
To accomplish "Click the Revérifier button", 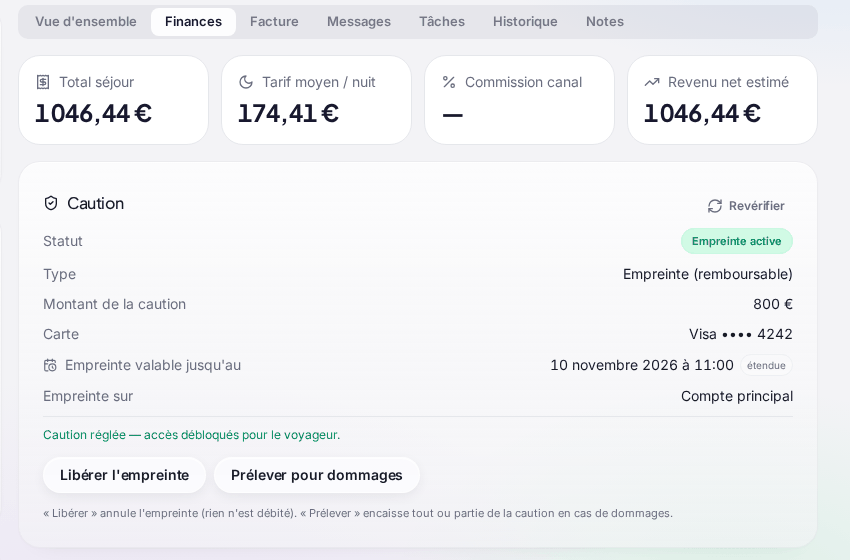I will [x=746, y=206].
